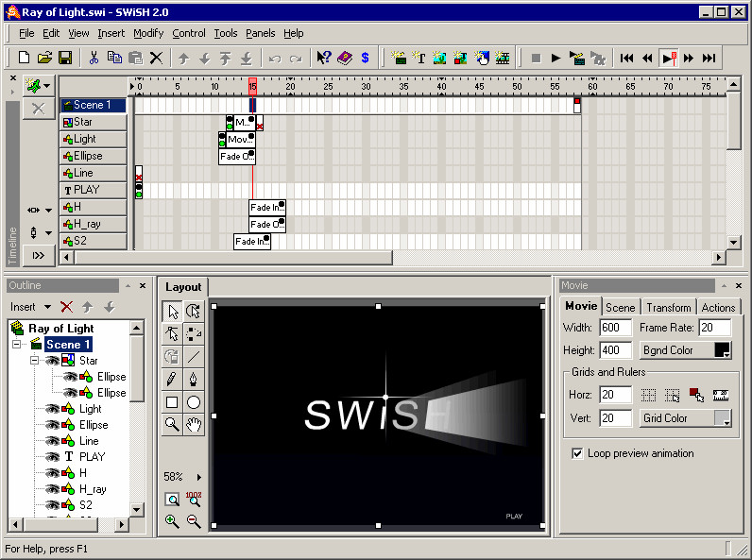Activate the Hand pan tool
752x560 pixels.
pos(194,424)
